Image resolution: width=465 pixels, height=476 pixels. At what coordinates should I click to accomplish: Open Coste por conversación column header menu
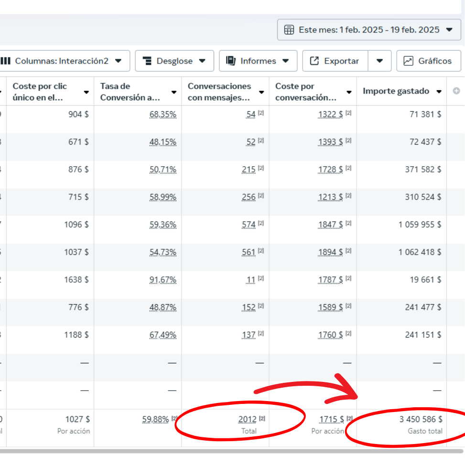[x=349, y=92]
